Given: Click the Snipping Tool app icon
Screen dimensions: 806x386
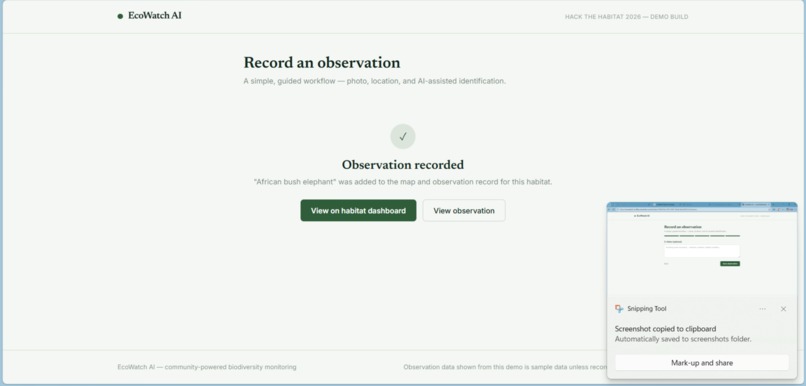Looking at the screenshot, I should (x=619, y=309).
